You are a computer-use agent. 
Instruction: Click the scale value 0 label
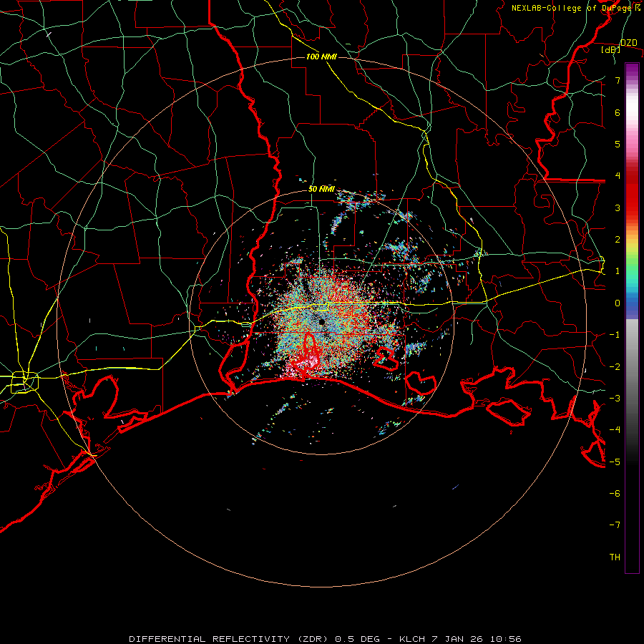tap(618, 303)
